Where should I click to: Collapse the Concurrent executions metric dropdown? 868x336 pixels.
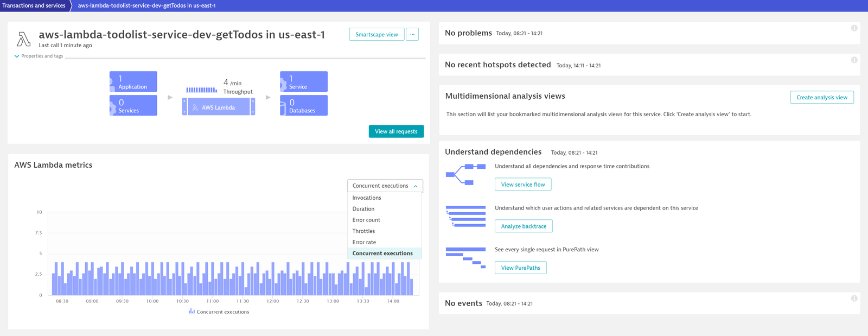click(x=385, y=186)
